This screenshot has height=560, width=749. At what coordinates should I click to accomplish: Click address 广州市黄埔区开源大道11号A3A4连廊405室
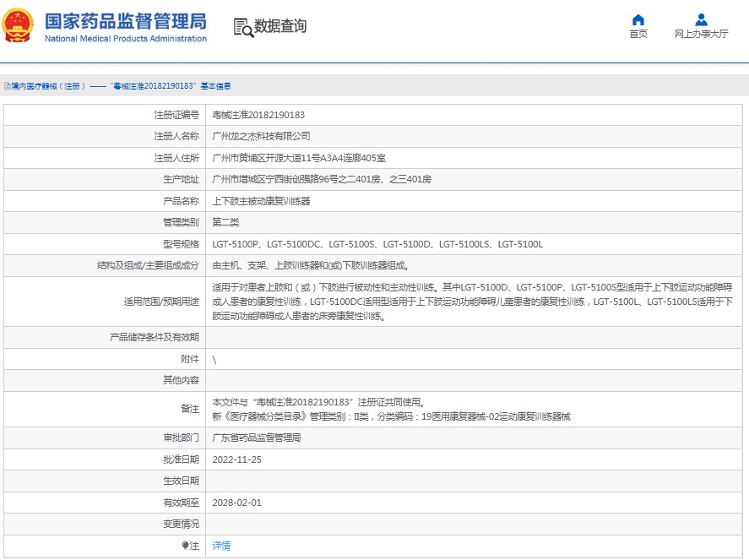pos(299,158)
